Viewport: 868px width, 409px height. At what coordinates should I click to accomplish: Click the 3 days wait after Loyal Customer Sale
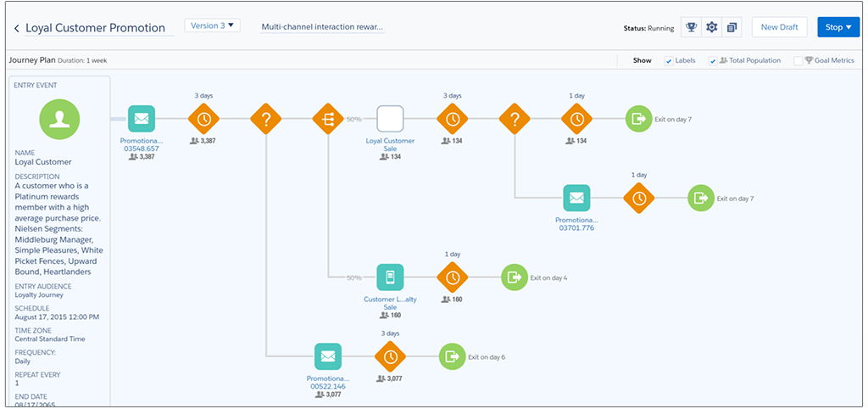coord(453,119)
